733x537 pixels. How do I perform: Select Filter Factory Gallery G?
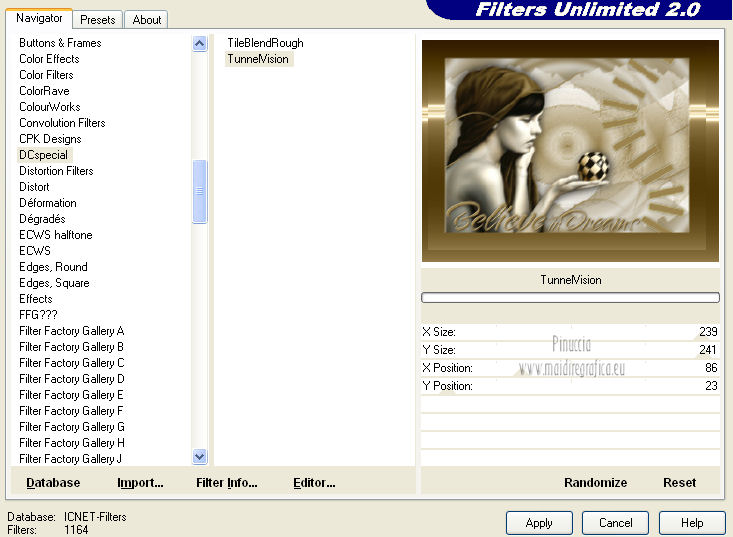[72, 427]
